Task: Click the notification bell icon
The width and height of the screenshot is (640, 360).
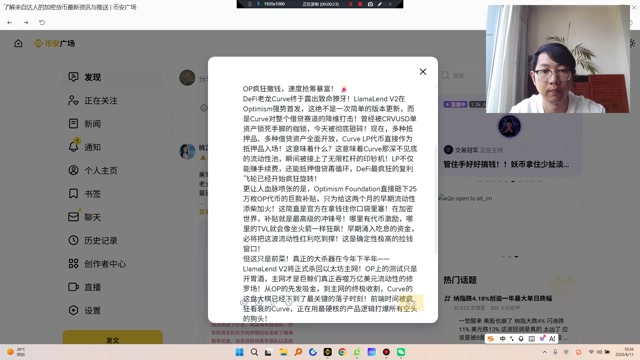Action: [x=73, y=147]
